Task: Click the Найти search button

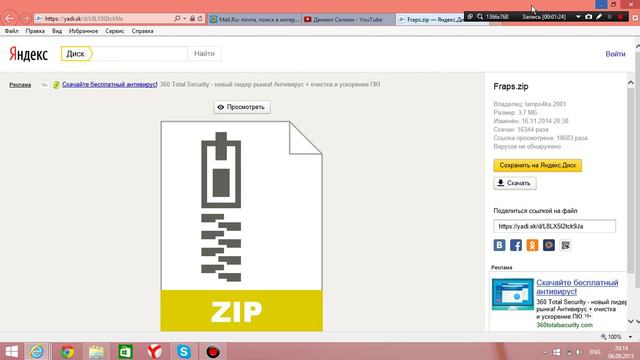Action: coord(204,54)
